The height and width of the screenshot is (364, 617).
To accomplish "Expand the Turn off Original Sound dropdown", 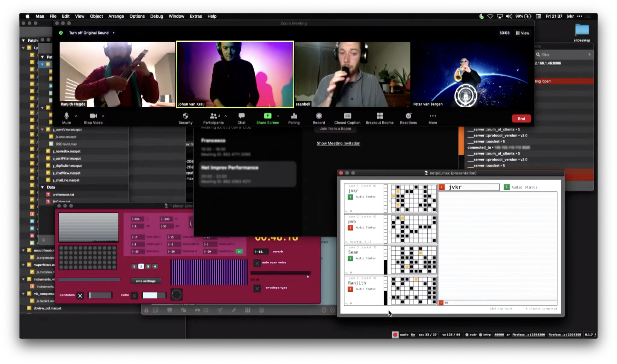I will (114, 33).
